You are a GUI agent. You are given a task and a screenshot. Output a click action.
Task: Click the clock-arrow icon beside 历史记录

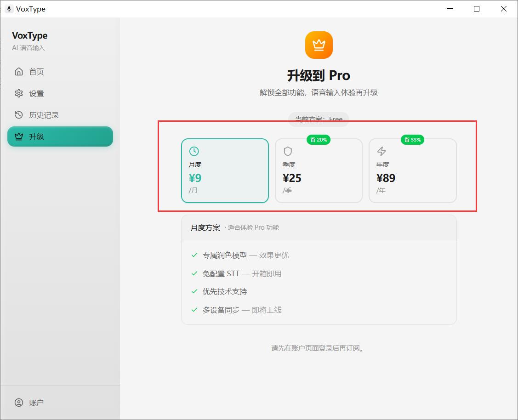(x=19, y=115)
